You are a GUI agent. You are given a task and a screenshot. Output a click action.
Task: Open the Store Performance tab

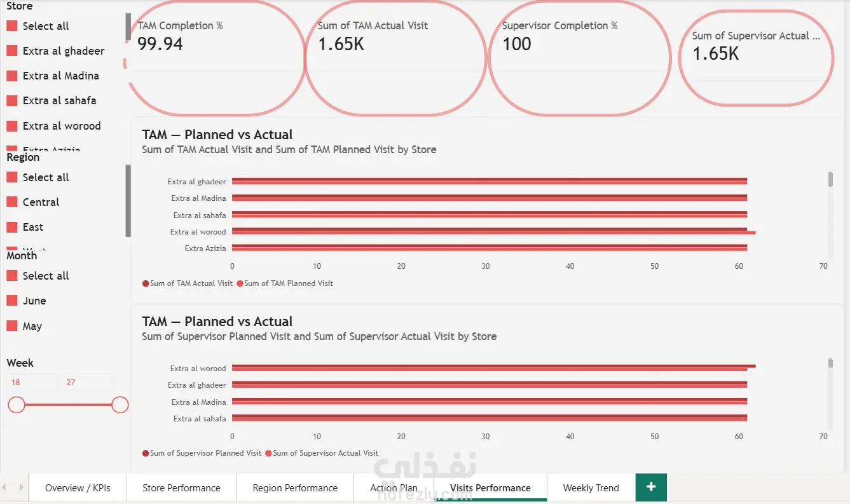[181, 487]
